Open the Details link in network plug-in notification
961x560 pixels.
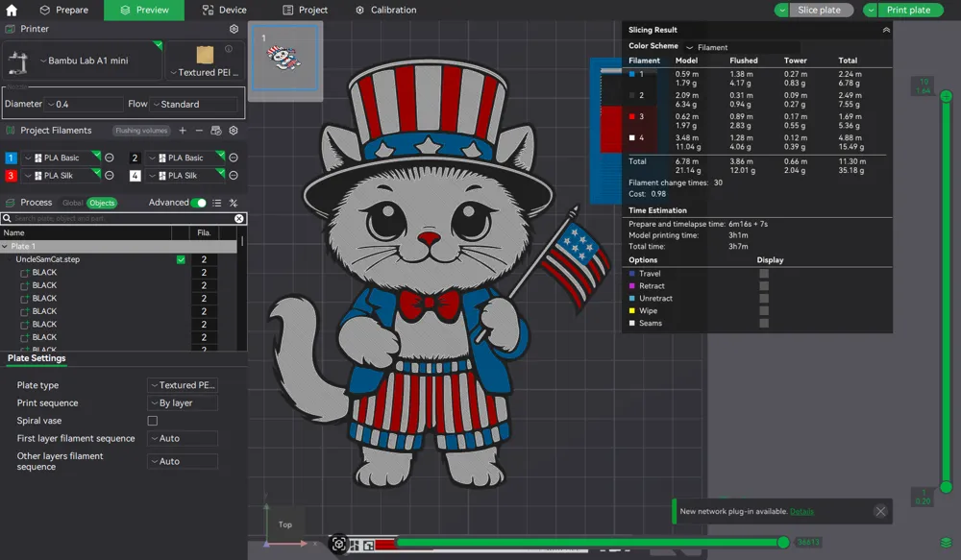802,511
